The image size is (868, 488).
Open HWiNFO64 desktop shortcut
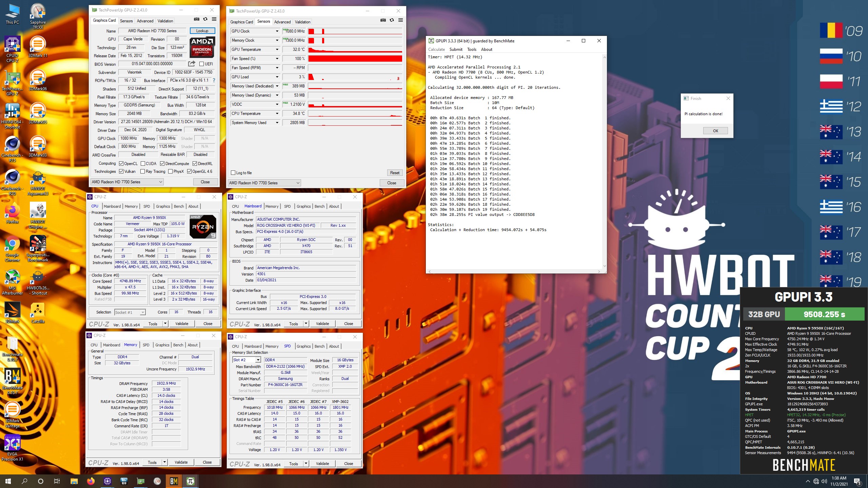pyautogui.click(x=13, y=116)
